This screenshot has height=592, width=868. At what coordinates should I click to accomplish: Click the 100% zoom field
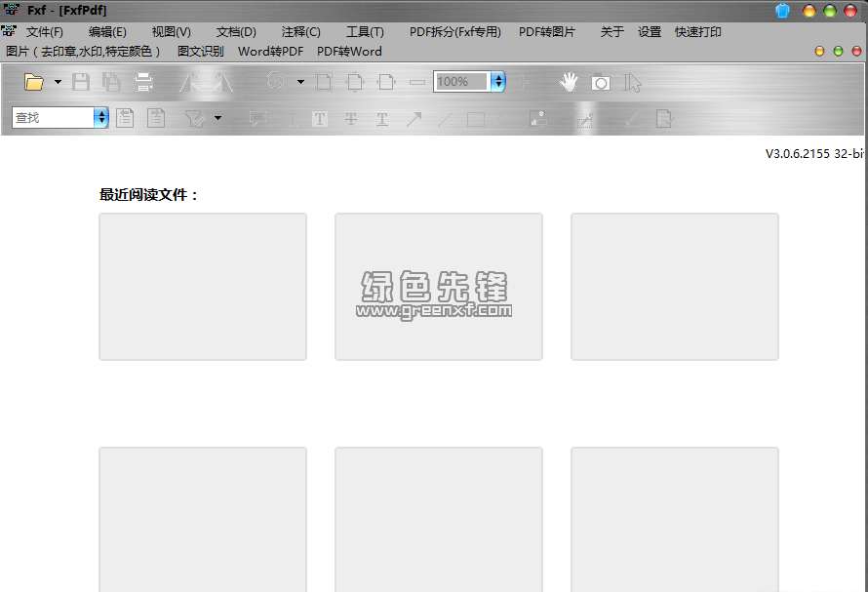coord(461,82)
